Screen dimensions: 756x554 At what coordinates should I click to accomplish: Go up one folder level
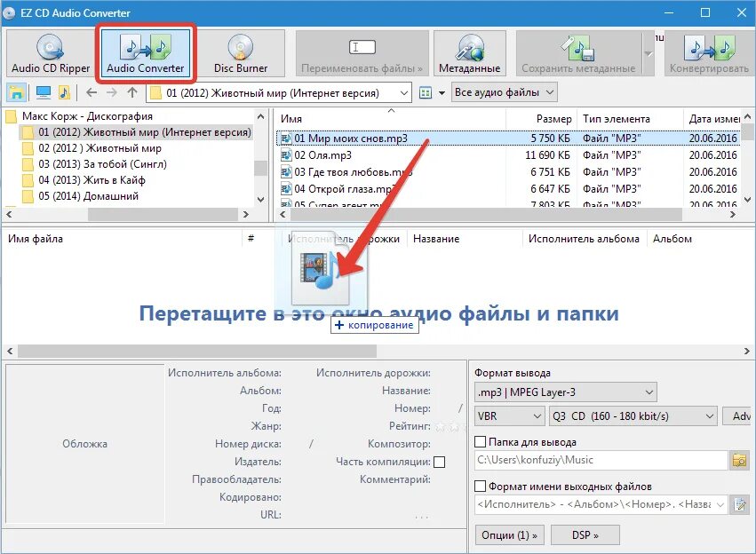132,92
